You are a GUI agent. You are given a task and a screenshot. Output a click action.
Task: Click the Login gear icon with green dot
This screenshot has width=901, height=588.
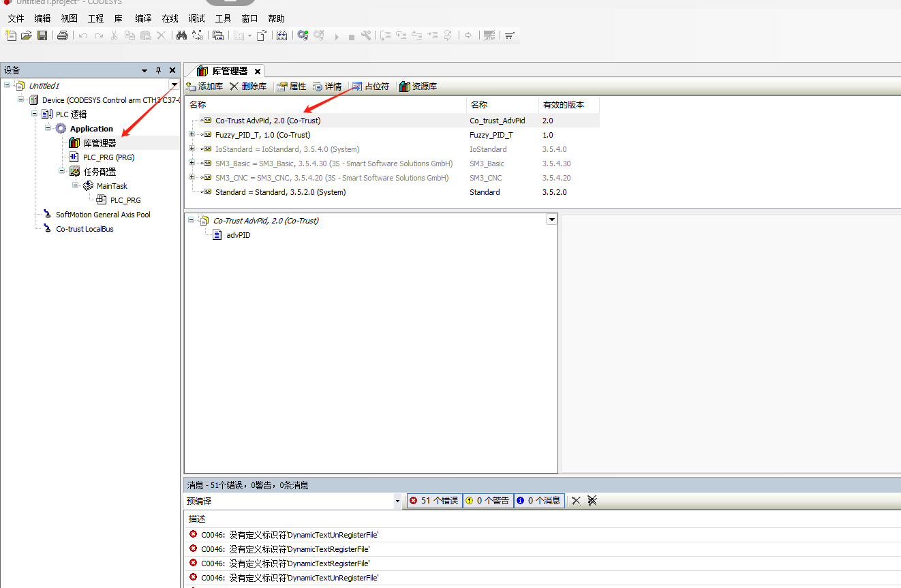[303, 35]
